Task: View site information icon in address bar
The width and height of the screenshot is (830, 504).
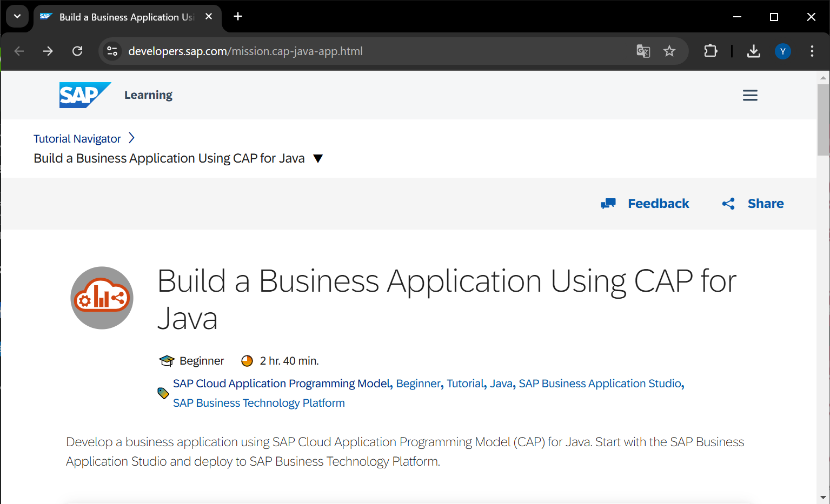Action: pos(112,51)
